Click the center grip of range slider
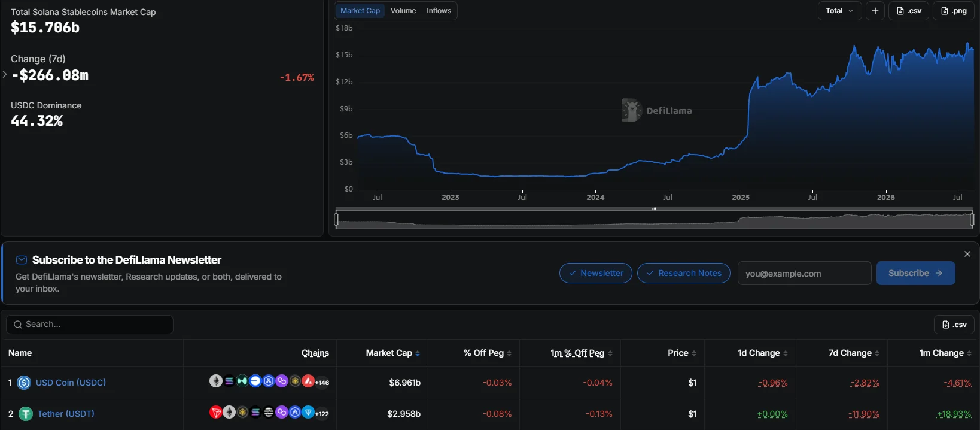Screen dimensions: 980x430 point(654,208)
